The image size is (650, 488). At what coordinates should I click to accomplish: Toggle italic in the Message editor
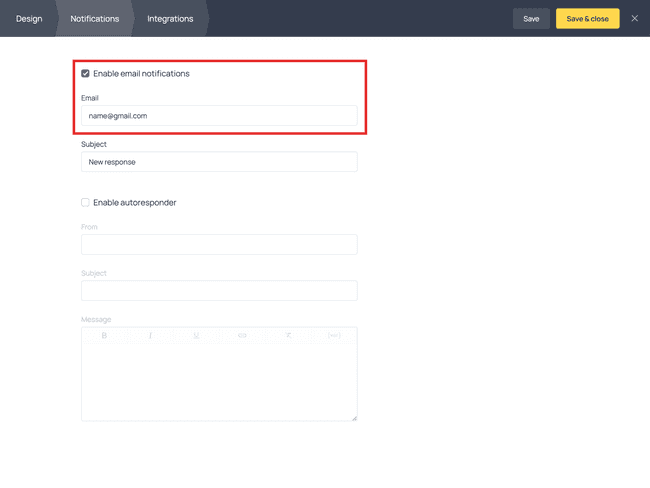(150, 335)
